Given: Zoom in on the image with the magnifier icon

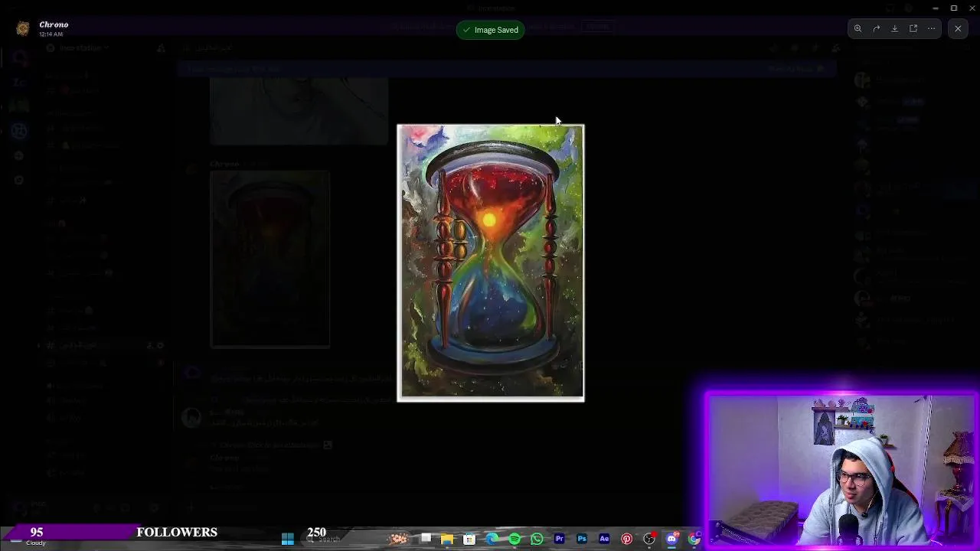Looking at the screenshot, I should (x=858, y=29).
